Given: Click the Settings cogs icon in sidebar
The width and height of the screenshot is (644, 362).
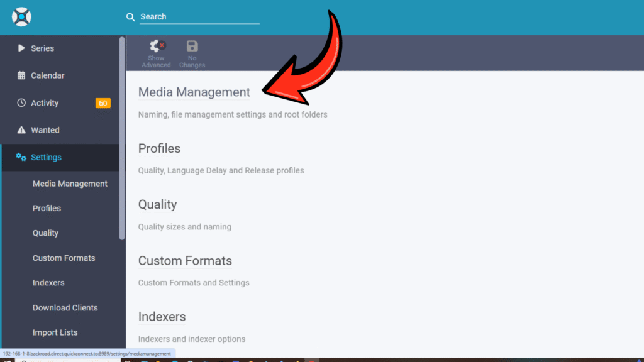Looking at the screenshot, I should tap(21, 157).
